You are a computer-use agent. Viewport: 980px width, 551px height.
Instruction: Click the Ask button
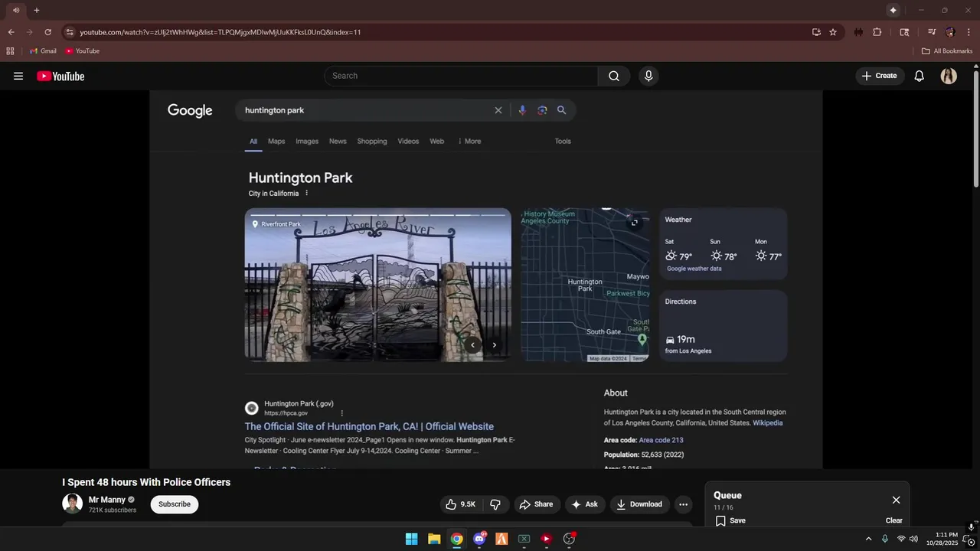pyautogui.click(x=585, y=504)
